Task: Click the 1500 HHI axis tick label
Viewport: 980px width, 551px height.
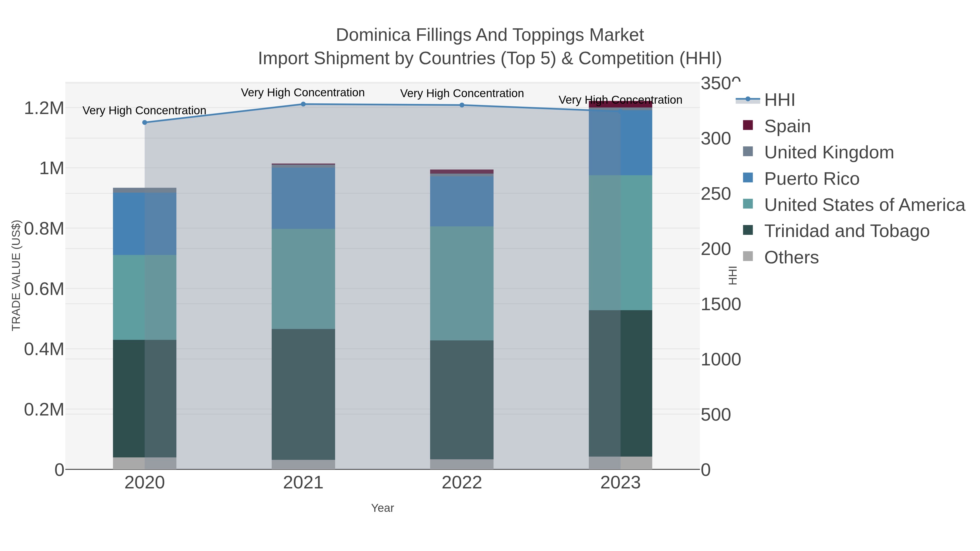Action: 721,304
